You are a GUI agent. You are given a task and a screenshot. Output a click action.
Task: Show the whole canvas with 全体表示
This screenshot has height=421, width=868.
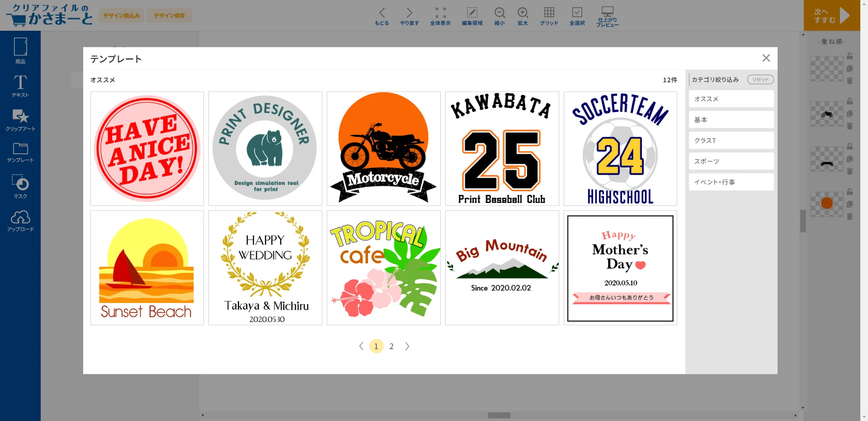pos(440,16)
